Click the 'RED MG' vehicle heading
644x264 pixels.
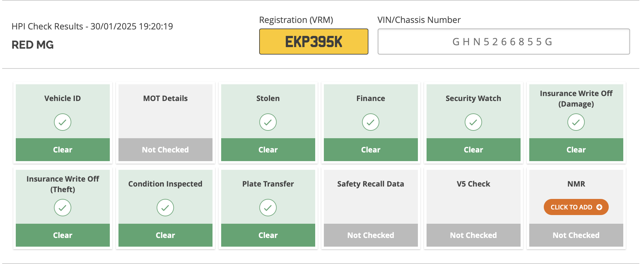32,45
